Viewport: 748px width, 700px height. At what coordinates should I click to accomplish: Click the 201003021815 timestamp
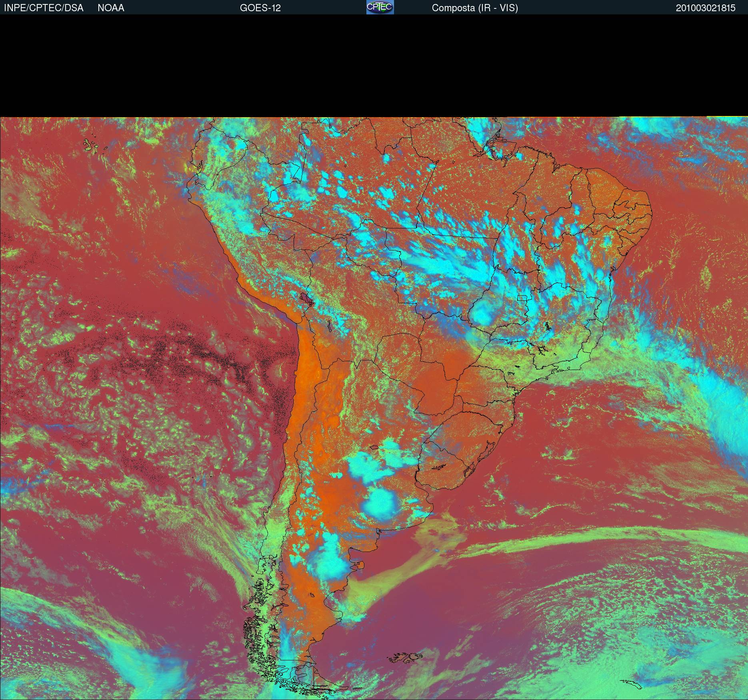point(706,8)
